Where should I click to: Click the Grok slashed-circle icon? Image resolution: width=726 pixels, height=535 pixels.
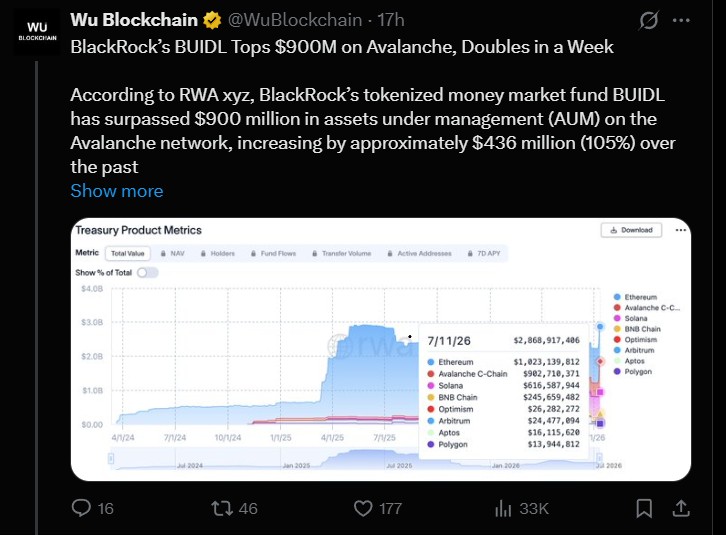pyautogui.click(x=649, y=20)
